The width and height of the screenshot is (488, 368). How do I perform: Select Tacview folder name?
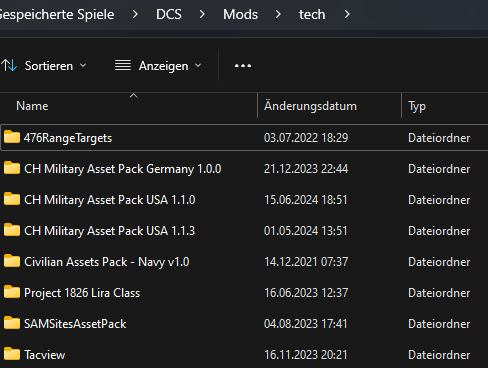tap(45, 355)
